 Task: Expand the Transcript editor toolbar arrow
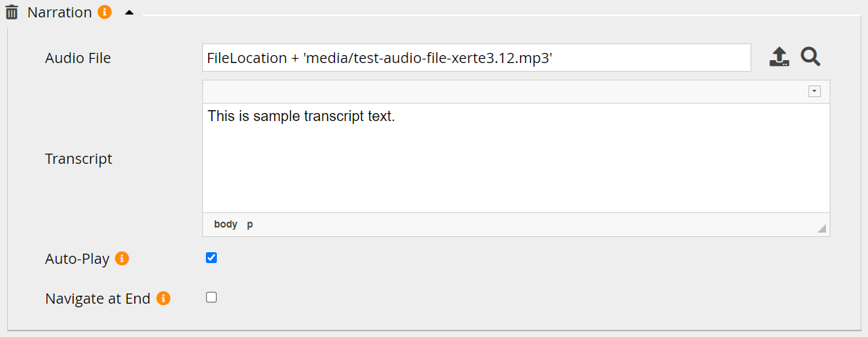(814, 91)
